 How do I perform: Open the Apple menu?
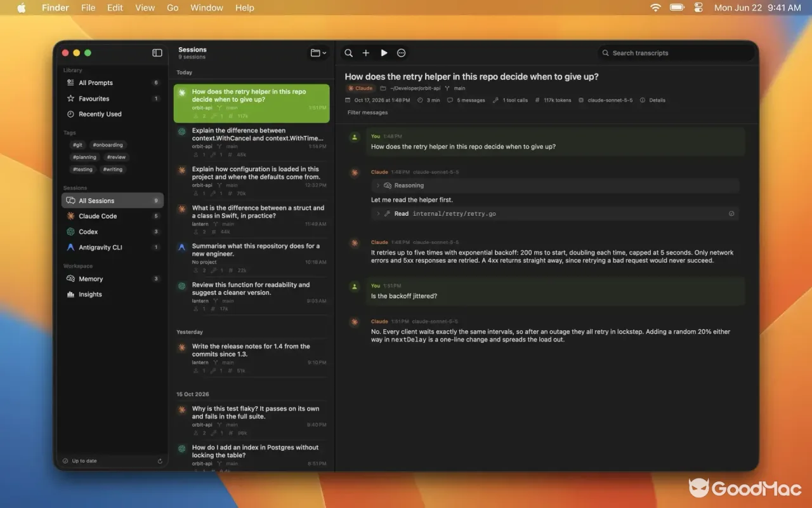pyautogui.click(x=22, y=8)
